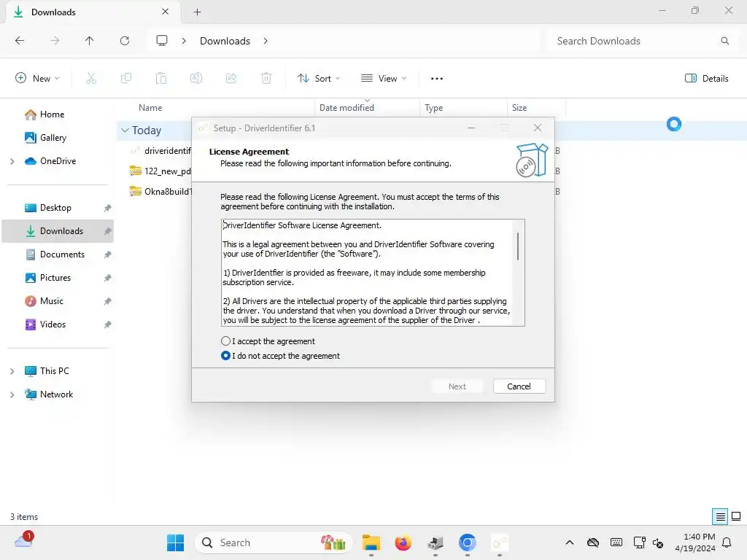Click Cancel in the Setup dialog
The image size is (747, 560).
(519, 386)
